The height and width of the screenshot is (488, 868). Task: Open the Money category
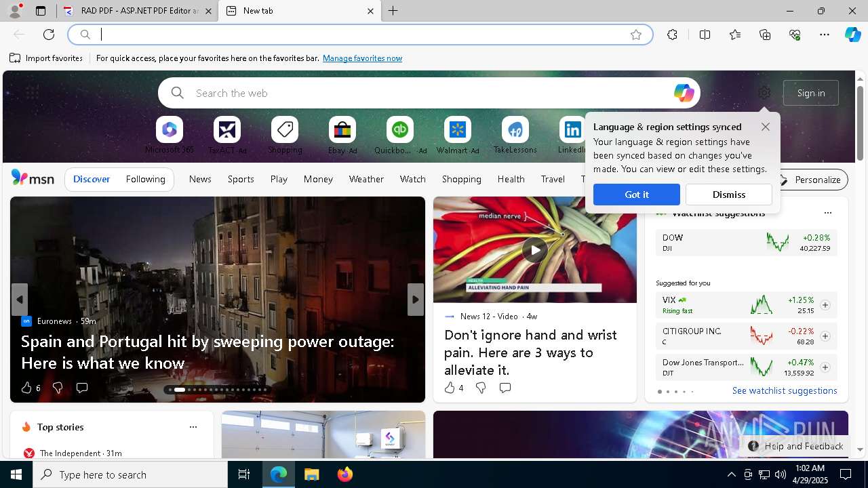318,180
